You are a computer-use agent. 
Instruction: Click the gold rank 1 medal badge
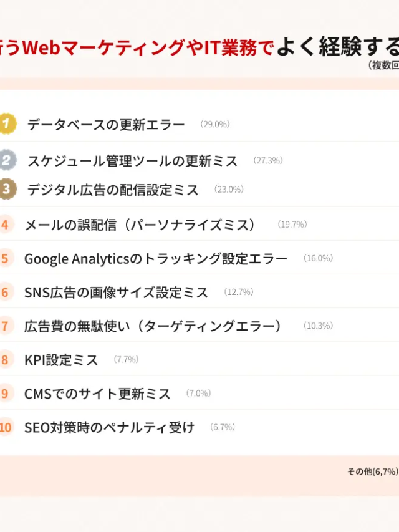(x=6, y=124)
